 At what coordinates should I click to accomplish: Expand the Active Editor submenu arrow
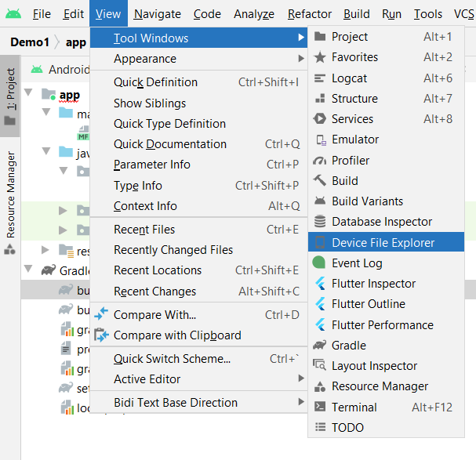[301, 378]
